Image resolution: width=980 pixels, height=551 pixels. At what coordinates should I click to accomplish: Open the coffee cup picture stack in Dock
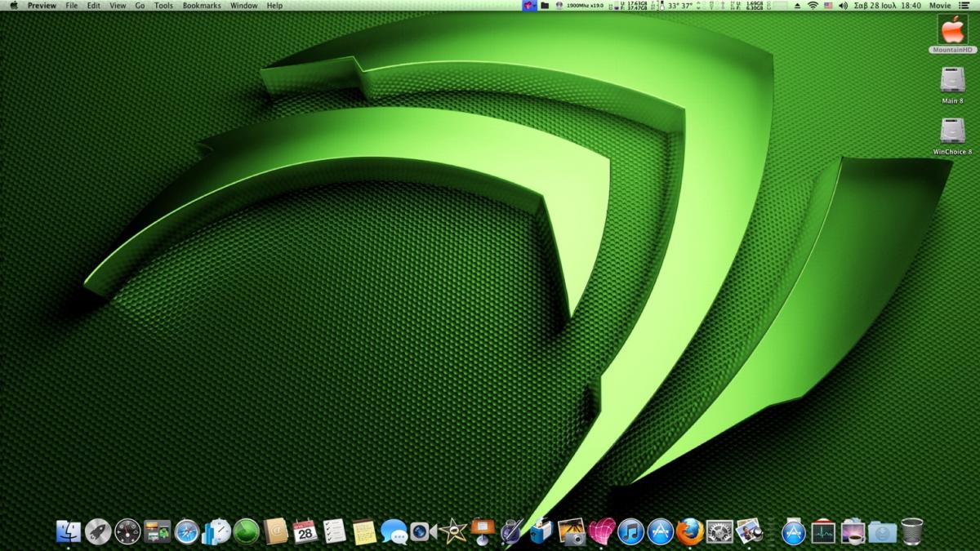click(x=853, y=531)
